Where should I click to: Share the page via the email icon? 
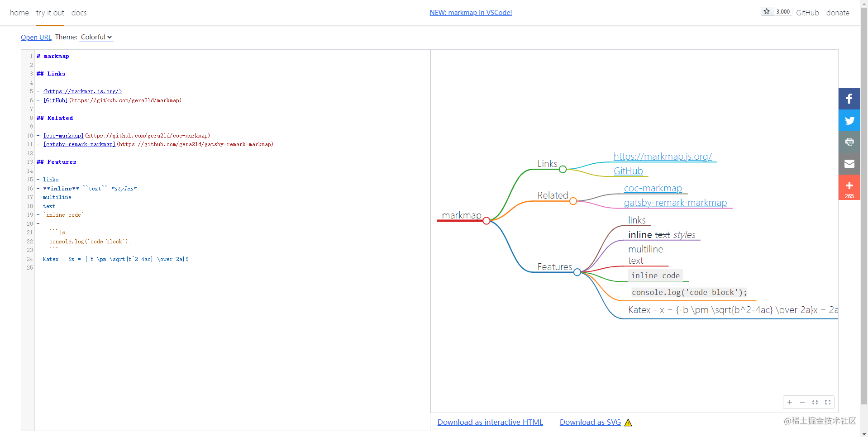[849, 163]
